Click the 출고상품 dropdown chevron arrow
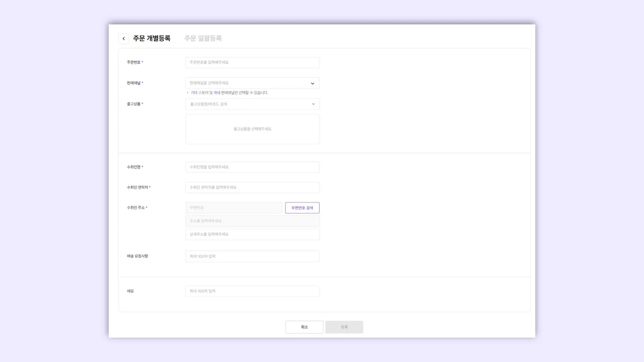The height and width of the screenshot is (362, 644). (x=313, y=104)
